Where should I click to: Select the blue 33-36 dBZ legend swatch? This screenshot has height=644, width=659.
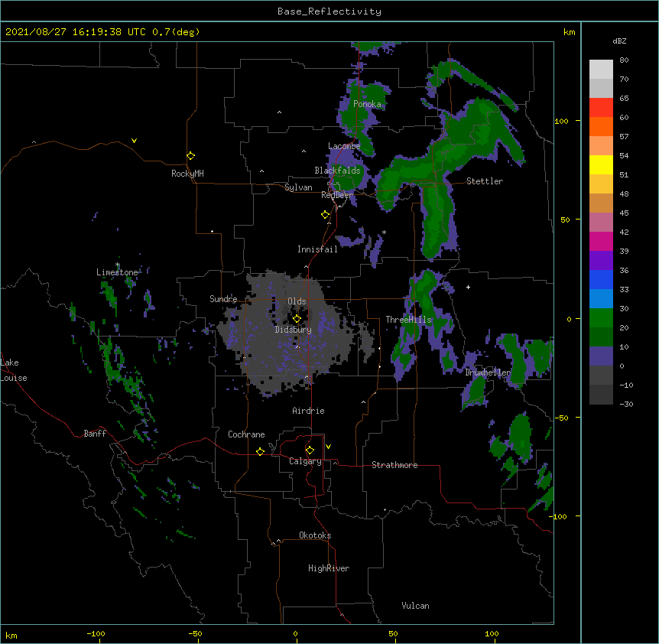pyautogui.click(x=601, y=279)
